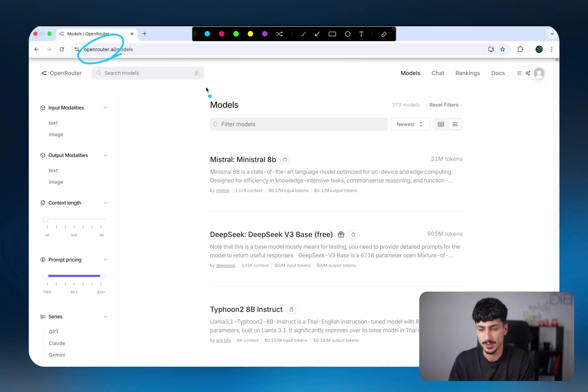The width and height of the screenshot is (588, 392).
Task: Select the arrow drawing tool
Action: point(318,34)
